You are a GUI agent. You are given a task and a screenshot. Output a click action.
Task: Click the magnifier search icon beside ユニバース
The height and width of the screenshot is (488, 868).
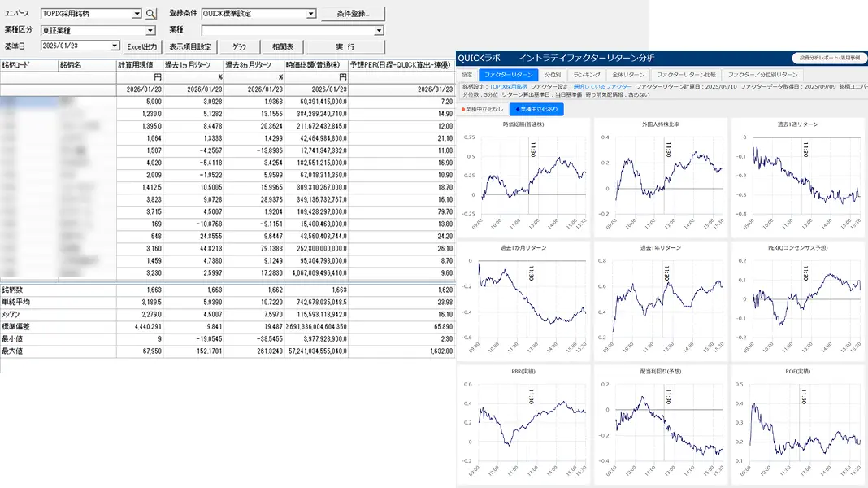[x=150, y=14]
